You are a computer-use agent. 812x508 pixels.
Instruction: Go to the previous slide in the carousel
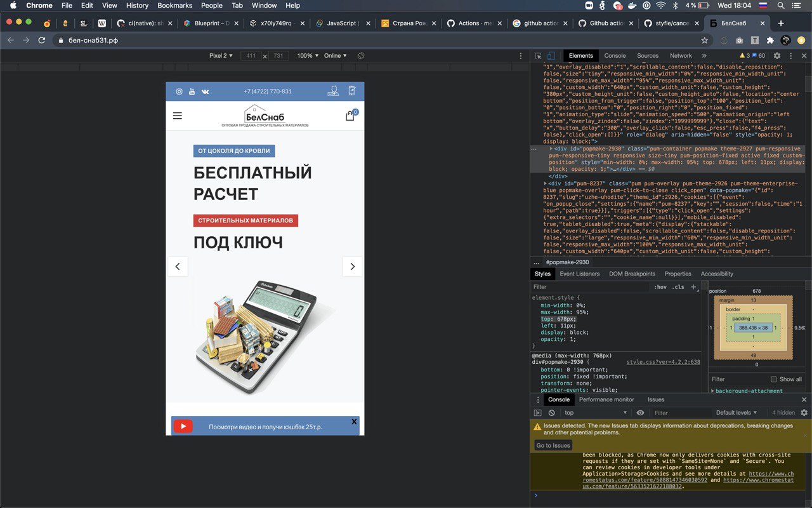tap(178, 267)
